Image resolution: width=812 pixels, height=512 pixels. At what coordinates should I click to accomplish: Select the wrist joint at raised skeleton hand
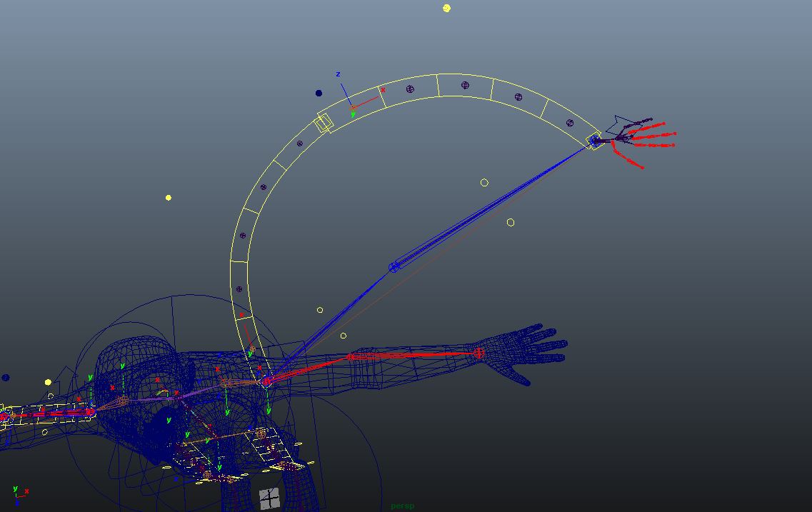tap(596, 141)
